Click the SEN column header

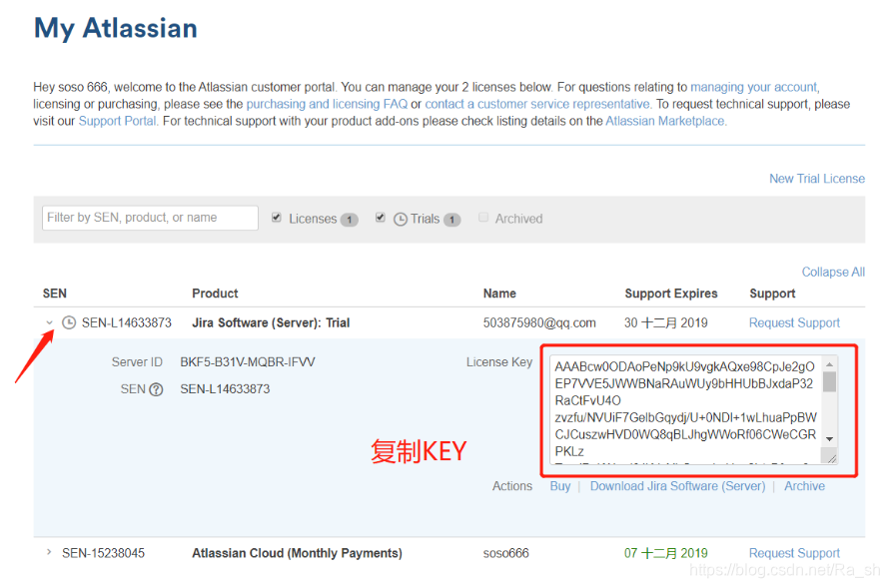54,294
